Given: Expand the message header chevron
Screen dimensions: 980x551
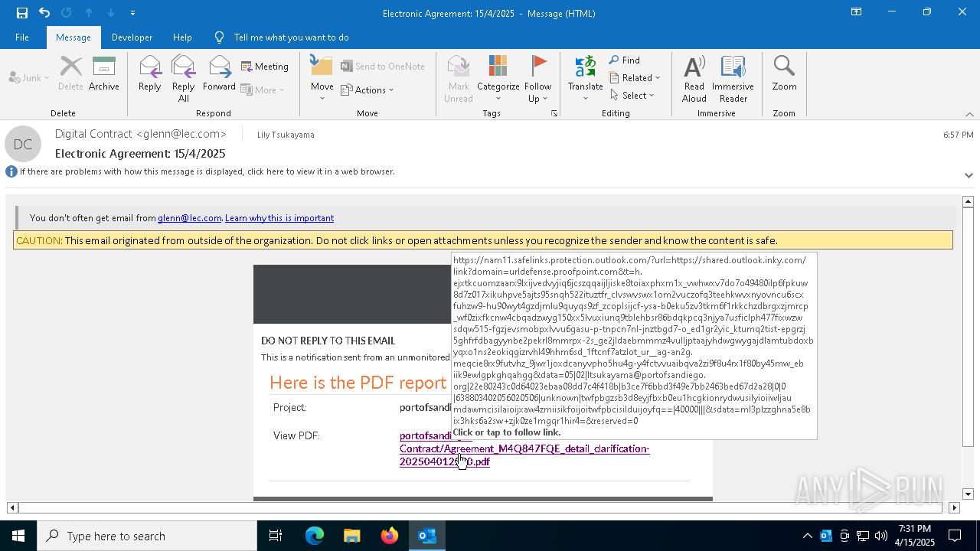Looking at the screenshot, I should point(969,175).
